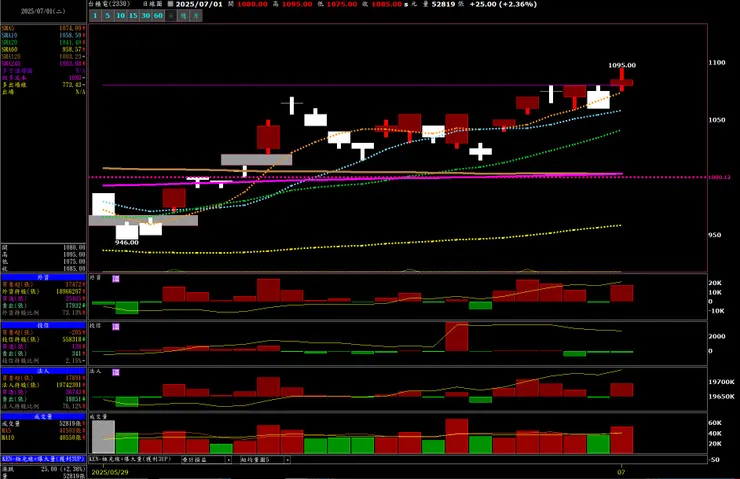Click 19742391 value in 法人 panel
Viewport: 740px width, 479px height.
click(x=68, y=385)
